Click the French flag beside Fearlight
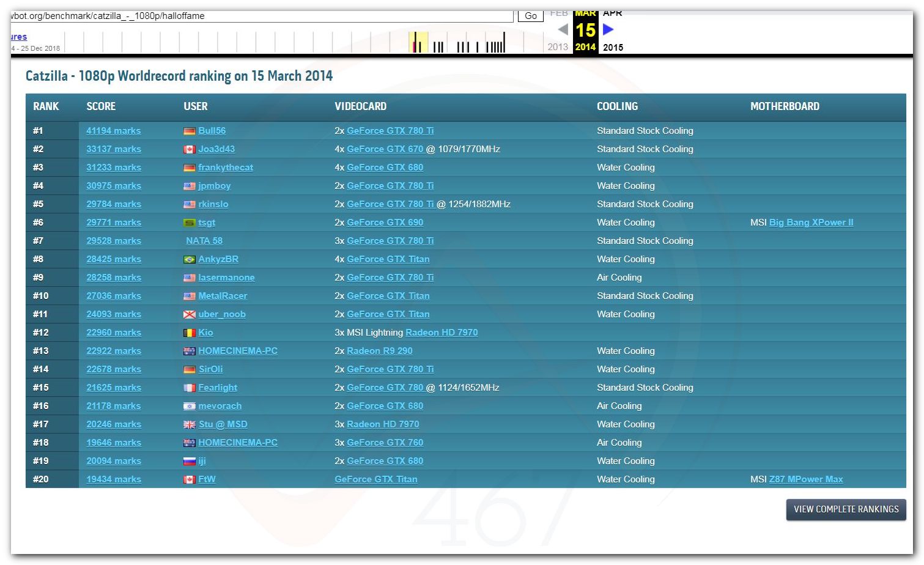 (190, 388)
